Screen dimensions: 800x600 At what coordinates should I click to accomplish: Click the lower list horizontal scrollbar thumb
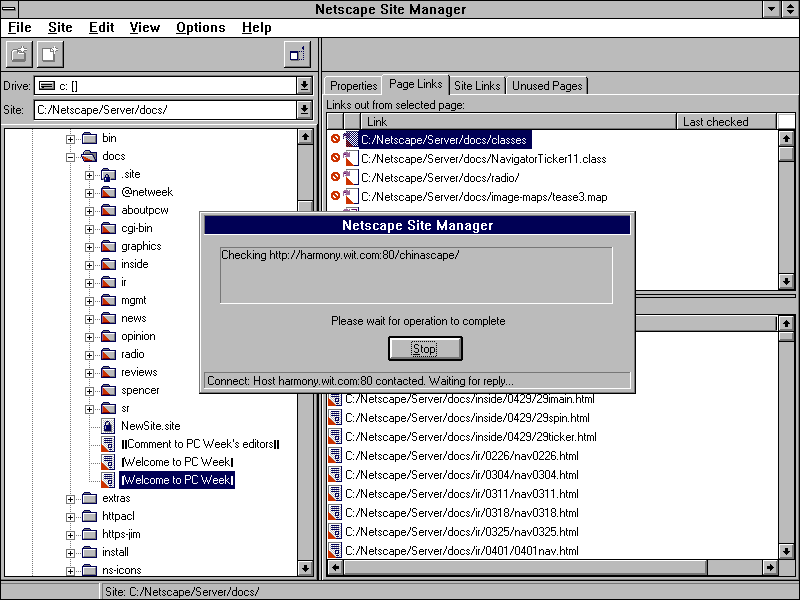(x=526, y=567)
